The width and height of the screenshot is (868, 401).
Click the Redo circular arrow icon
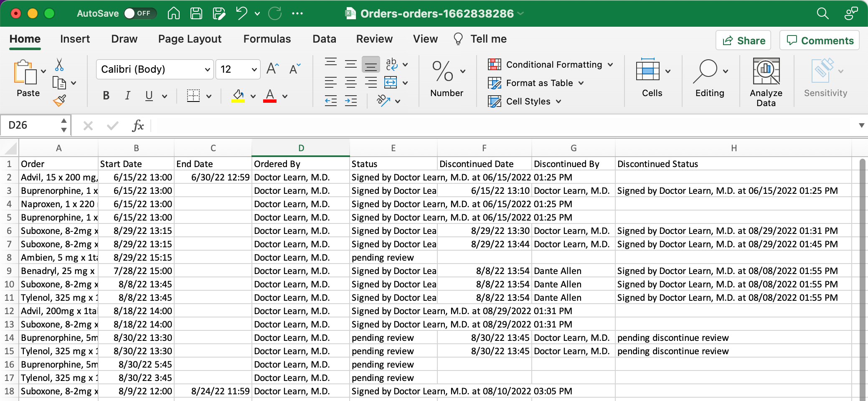coord(275,13)
